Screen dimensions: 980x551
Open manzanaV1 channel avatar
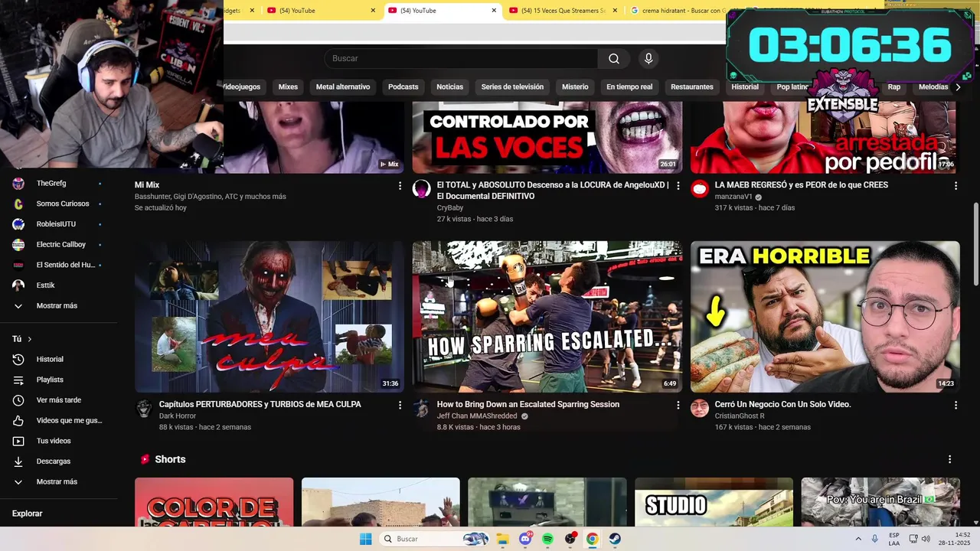click(x=700, y=189)
